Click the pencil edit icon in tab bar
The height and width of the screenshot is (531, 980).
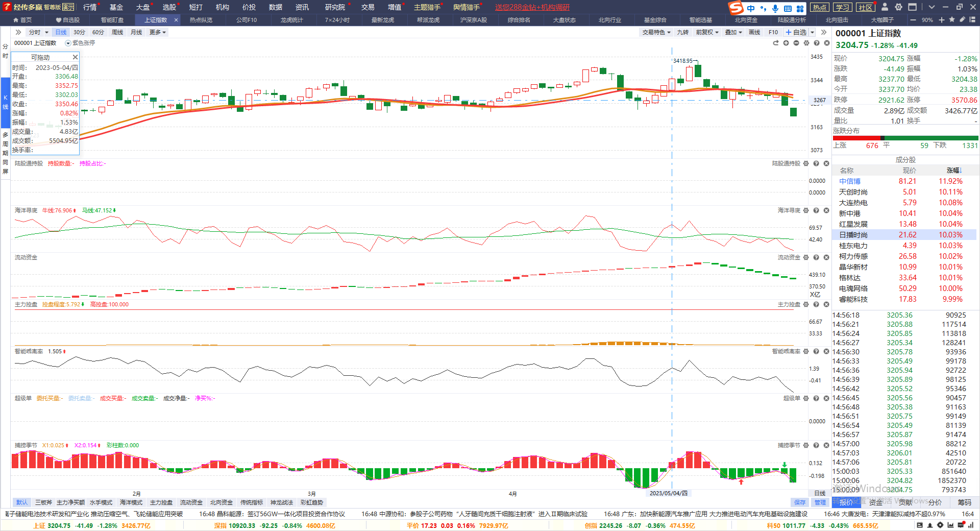962,20
